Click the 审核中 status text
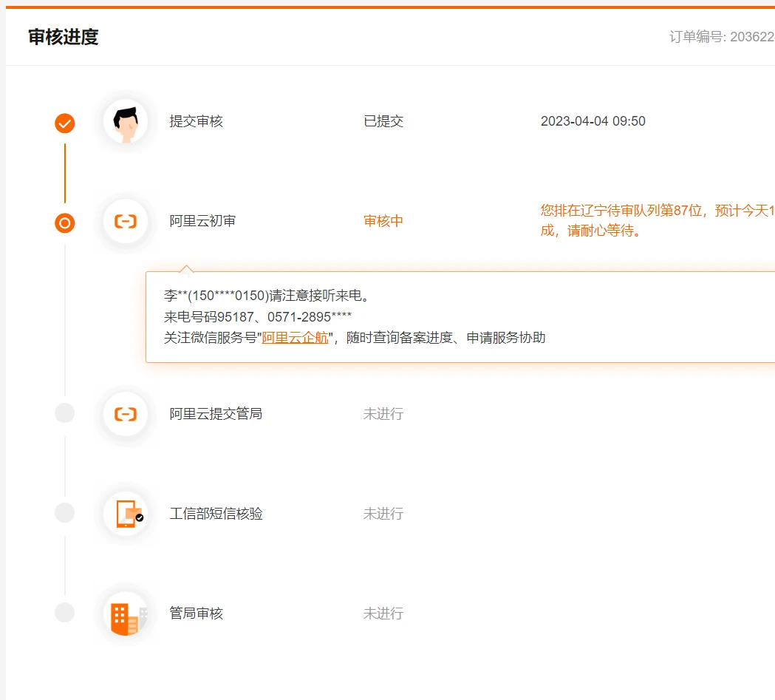 pyautogui.click(x=383, y=221)
